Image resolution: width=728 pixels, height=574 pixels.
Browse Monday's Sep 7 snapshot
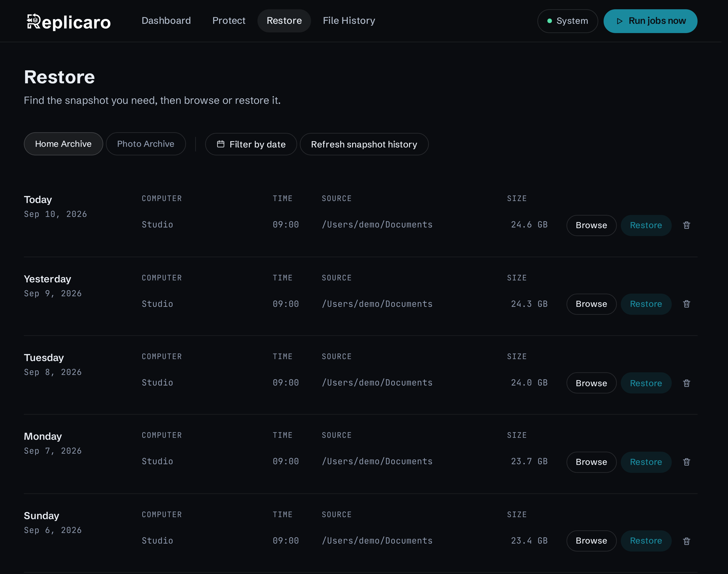click(x=591, y=462)
